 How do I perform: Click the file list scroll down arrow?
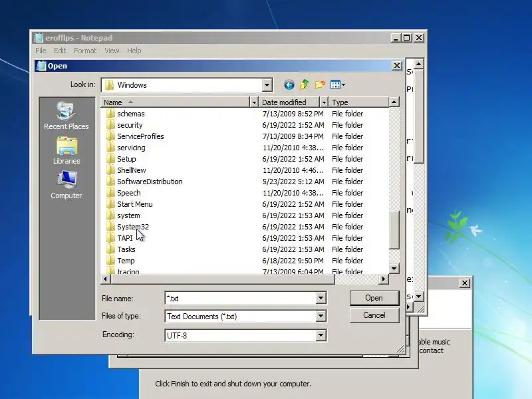click(x=394, y=269)
